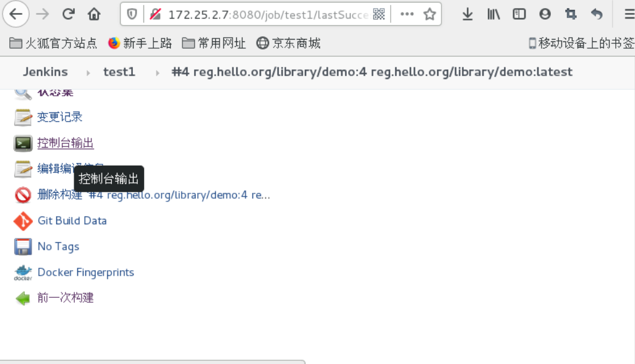The image size is (635, 364).
Task: Expand the arrow after test1 breadcrumb
Action: [x=158, y=73]
